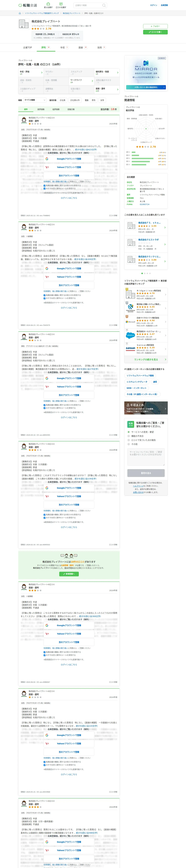Viewport: 186px width, 868px height.
Task: Expand ランキングの続きを見る
Action: 146,359
